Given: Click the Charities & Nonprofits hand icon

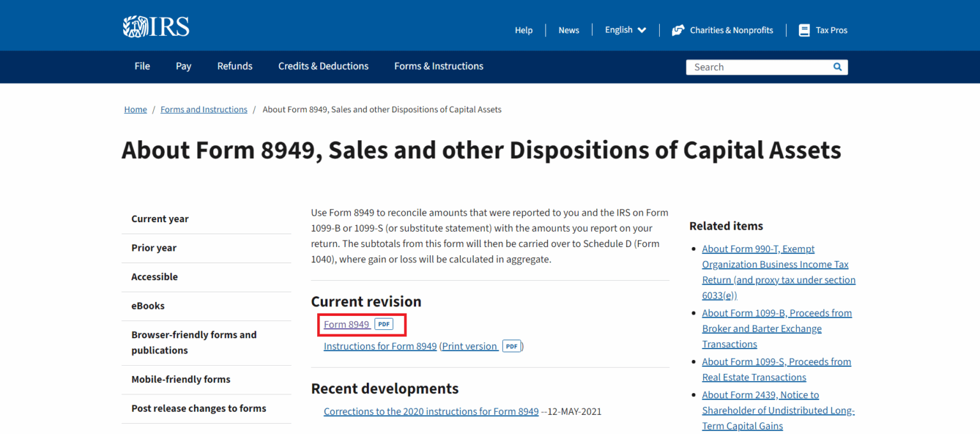Looking at the screenshot, I should click(x=678, y=30).
